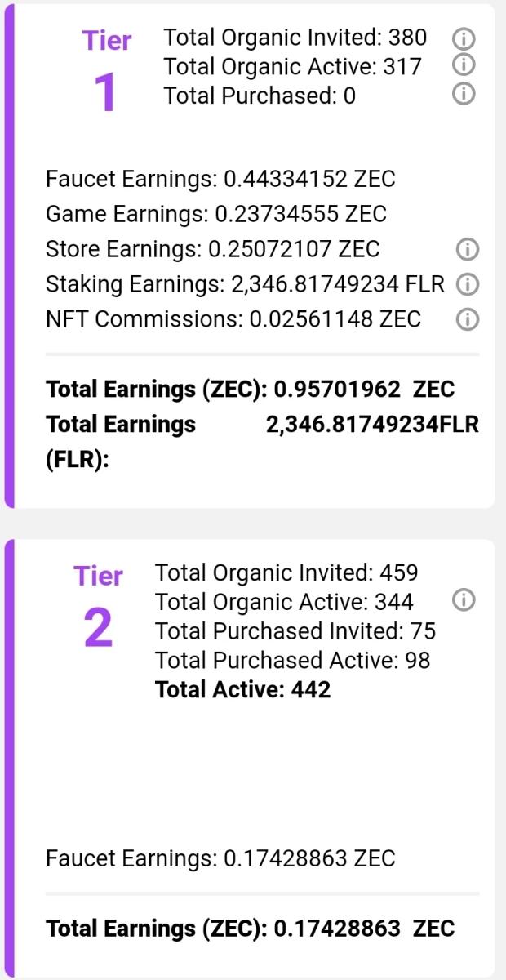View info icon for Staking Earnings FLR
Viewport: 506px width, 980px height.
[467, 284]
